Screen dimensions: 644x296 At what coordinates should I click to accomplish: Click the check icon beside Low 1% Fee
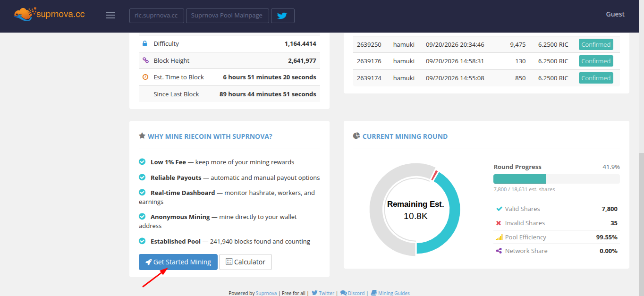(x=142, y=162)
